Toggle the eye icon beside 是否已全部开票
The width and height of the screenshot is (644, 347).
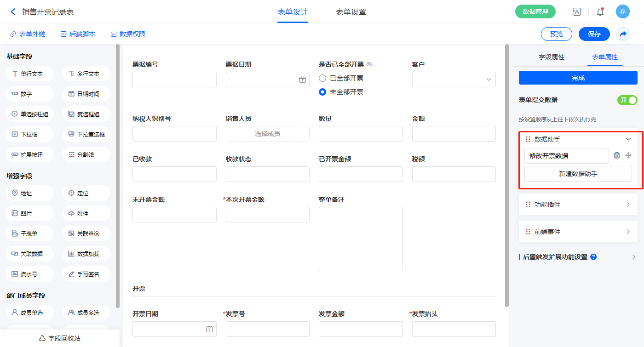pyautogui.click(x=369, y=64)
